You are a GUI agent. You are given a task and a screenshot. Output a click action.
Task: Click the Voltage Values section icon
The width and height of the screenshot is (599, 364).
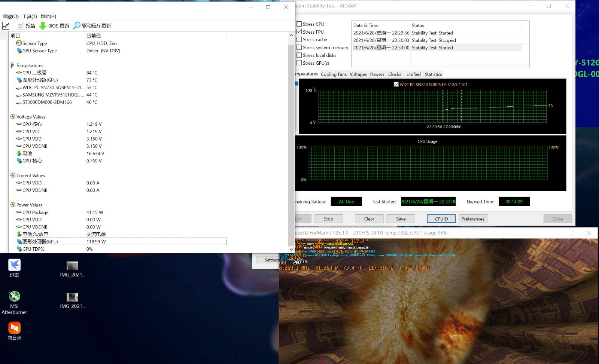pos(13,117)
